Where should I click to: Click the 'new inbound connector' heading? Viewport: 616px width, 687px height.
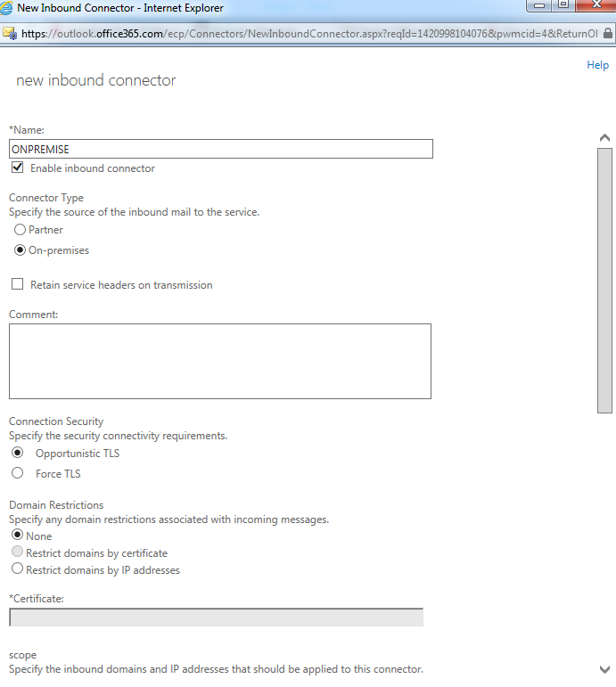point(96,80)
